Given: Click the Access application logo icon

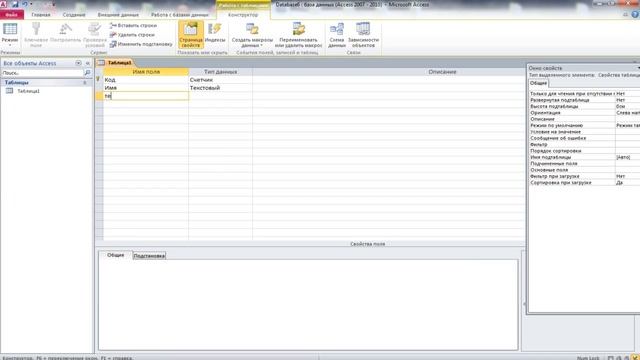Looking at the screenshot, I should pos(3,4).
